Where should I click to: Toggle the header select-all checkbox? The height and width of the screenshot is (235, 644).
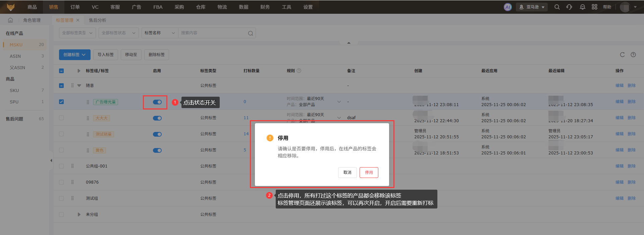tap(61, 71)
